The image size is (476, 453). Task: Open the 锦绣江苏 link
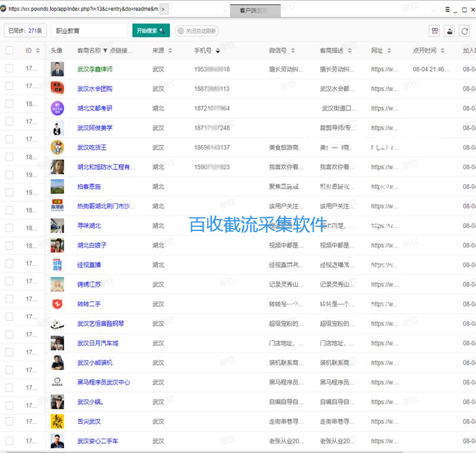(x=88, y=284)
